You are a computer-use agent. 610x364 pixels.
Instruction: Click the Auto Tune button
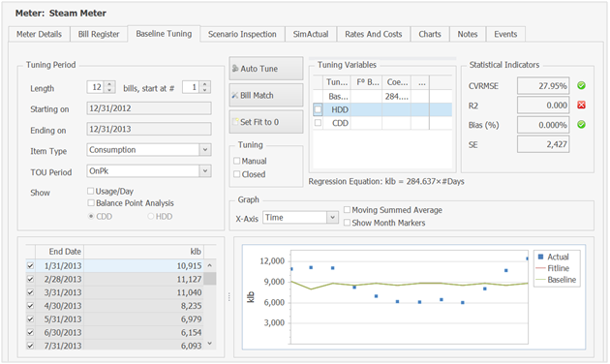click(266, 69)
